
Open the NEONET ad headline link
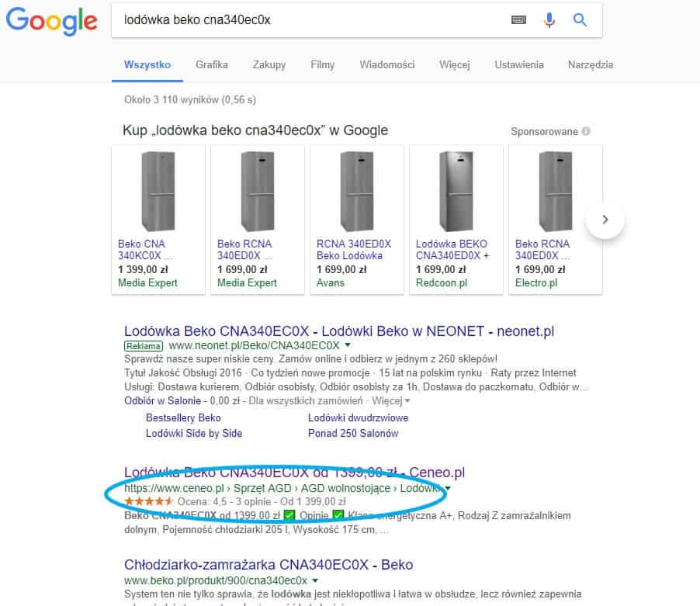coord(339,331)
